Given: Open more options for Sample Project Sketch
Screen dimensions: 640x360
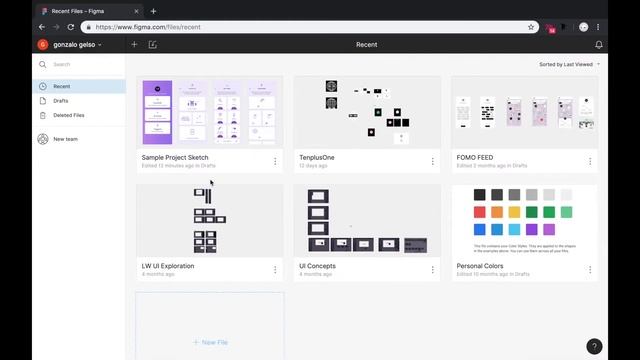Looking at the screenshot, I should (275, 162).
